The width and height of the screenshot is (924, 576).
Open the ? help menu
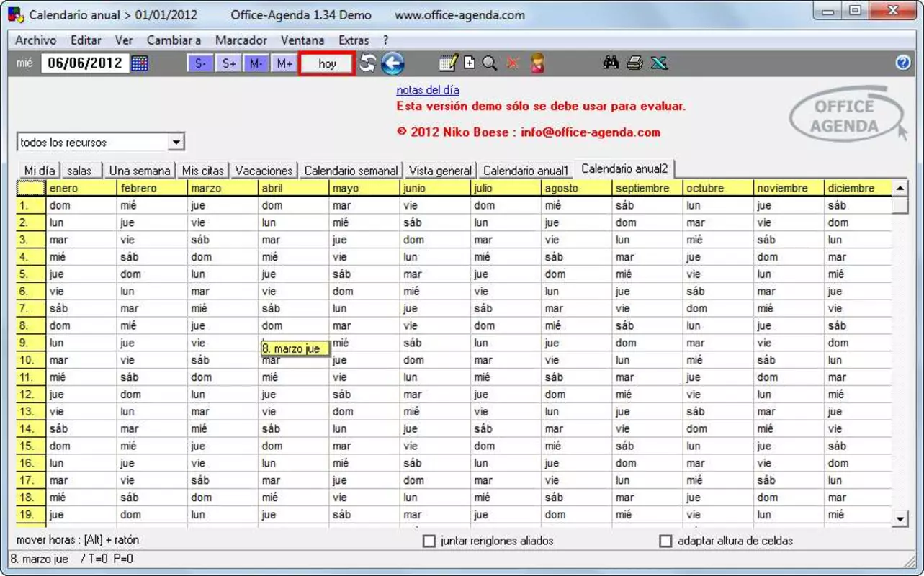tap(385, 40)
